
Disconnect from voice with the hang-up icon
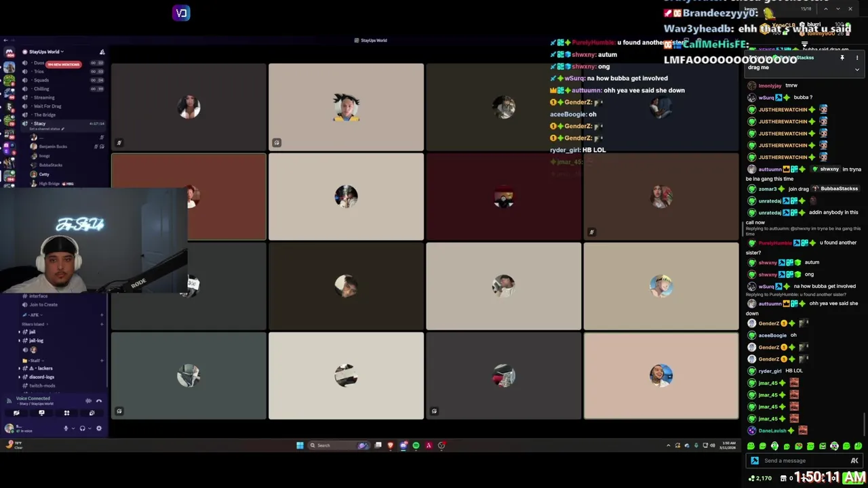click(99, 401)
